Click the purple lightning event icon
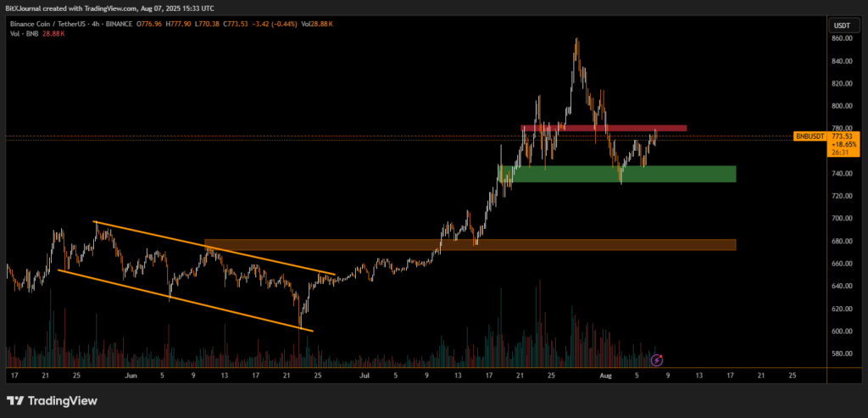The image size is (868, 418). click(x=655, y=359)
